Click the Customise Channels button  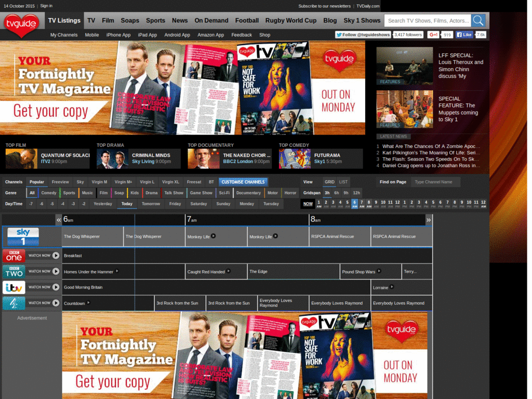pyautogui.click(x=243, y=182)
